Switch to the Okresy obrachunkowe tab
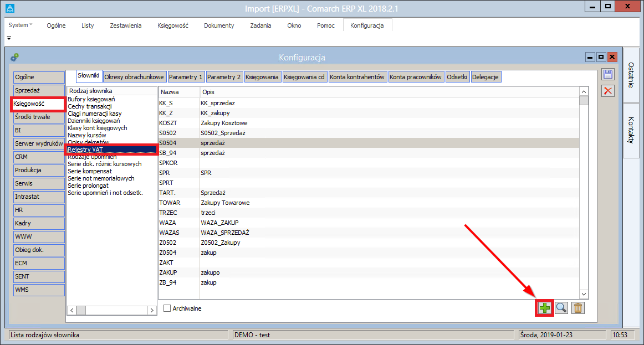Viewport: 644px width, 345px height. point(134,77)
